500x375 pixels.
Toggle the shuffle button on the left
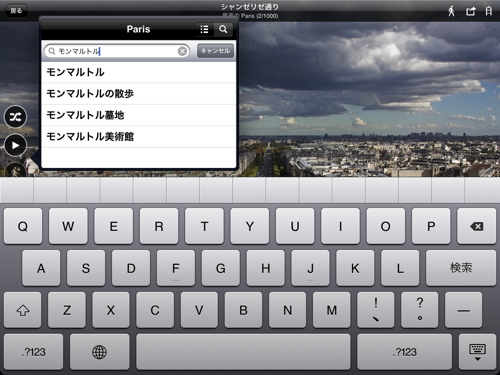point(15,117)
